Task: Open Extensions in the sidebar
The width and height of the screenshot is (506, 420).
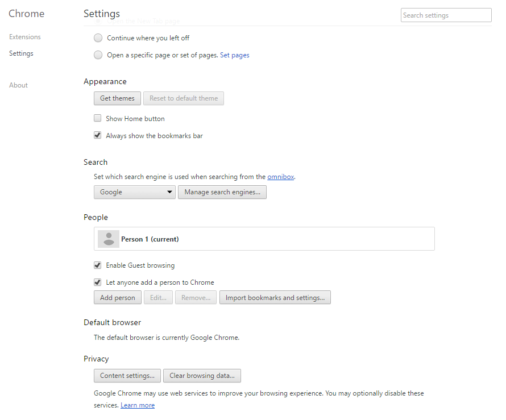Action: (25, 37)
